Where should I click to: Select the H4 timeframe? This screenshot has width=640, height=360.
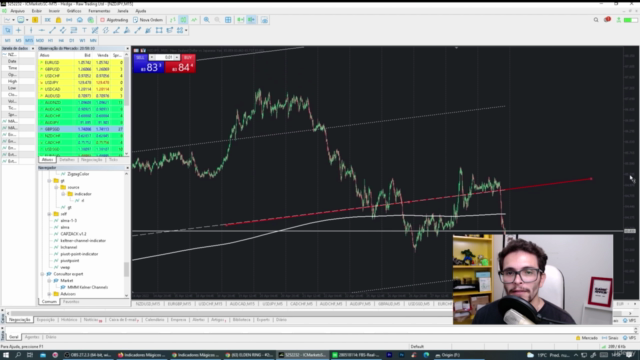61,40
